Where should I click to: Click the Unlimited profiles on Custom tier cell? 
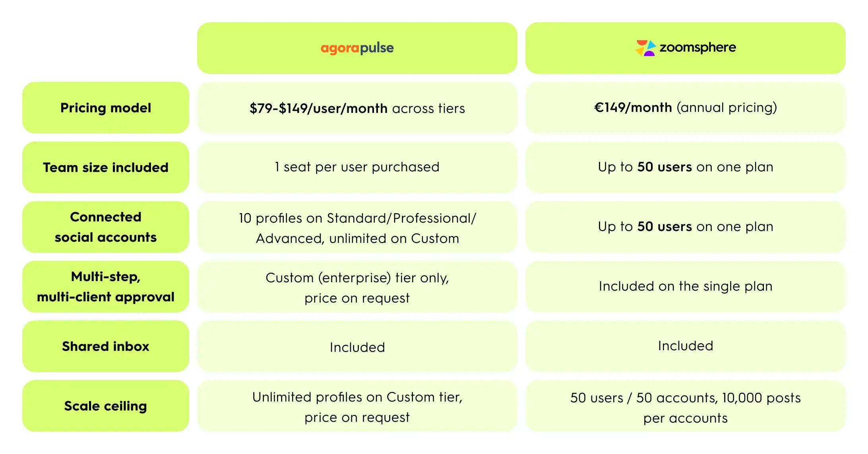[x=357, y=406]
